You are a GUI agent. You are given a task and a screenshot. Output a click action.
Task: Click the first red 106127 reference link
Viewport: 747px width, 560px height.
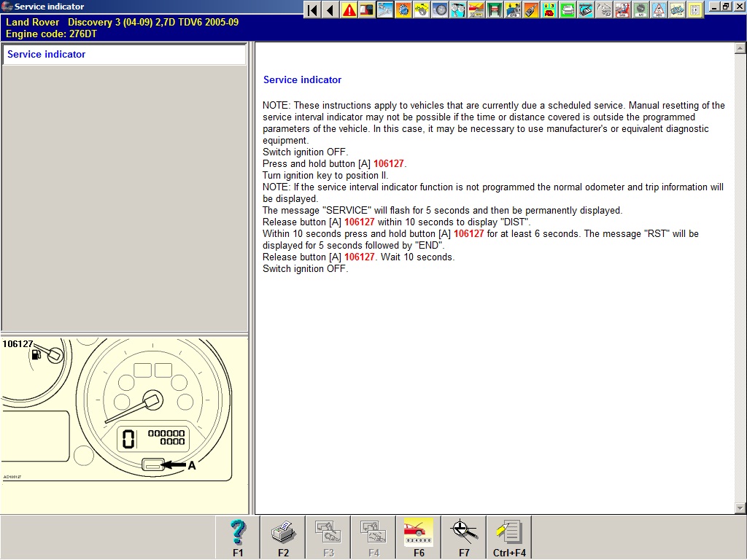[389, 164]
